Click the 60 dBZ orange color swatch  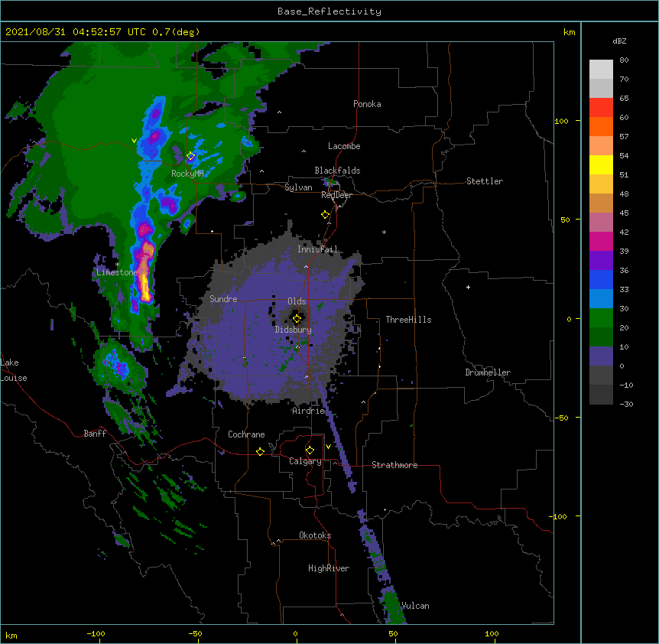[x=601, y=126]
